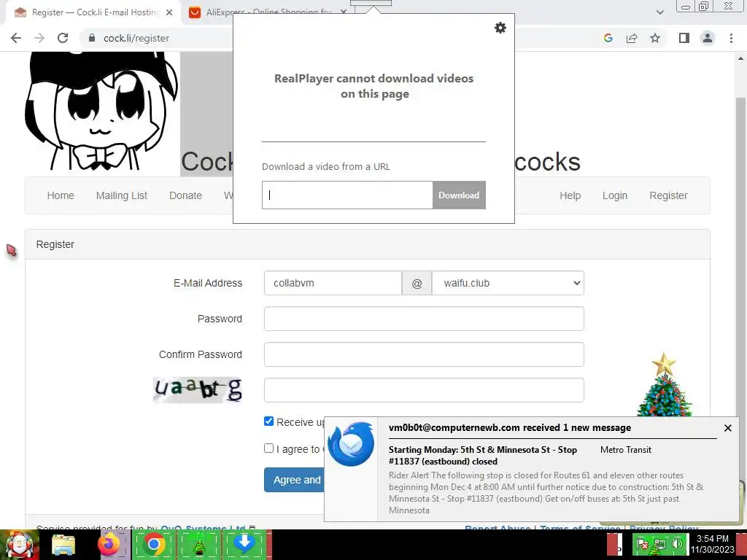
Task: Click the Google icon in the address bar
Action: (608, 38)
